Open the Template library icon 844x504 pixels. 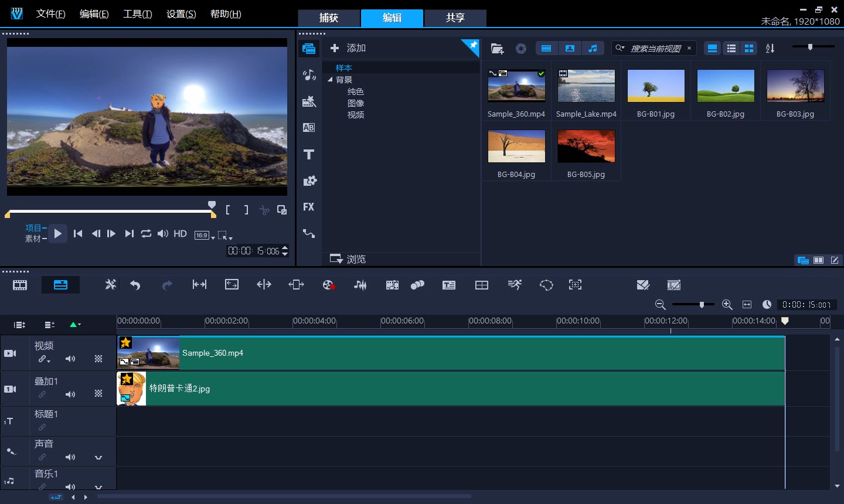(x=309, y=101)
